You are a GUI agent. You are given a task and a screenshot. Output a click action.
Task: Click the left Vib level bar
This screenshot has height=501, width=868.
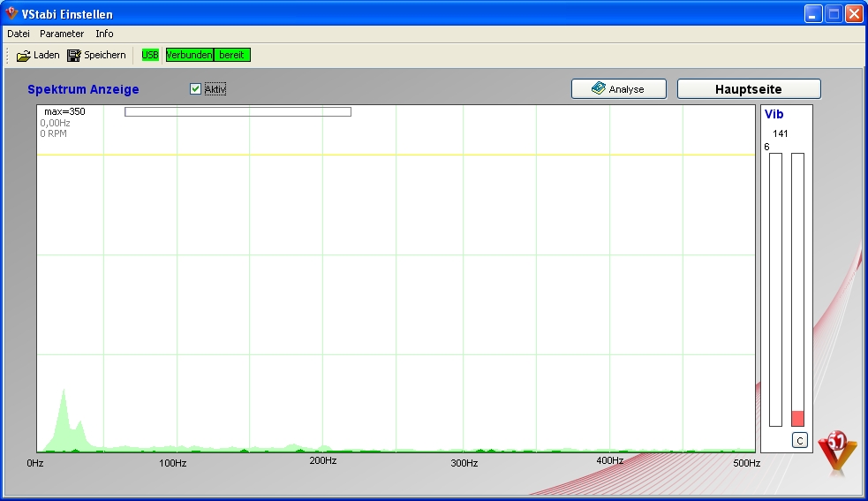pyautogui.click(x=775, y=290)
